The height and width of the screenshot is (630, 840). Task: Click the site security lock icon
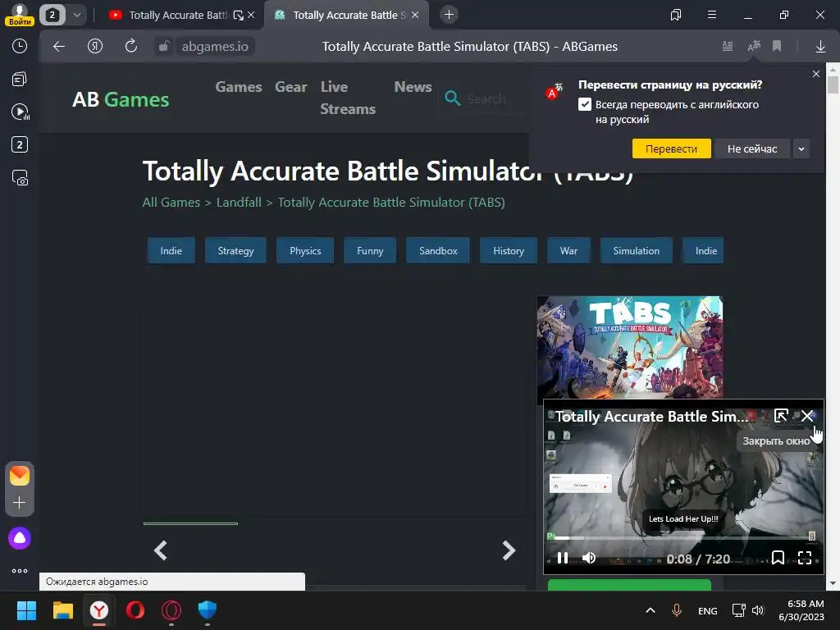click(164, 47)
